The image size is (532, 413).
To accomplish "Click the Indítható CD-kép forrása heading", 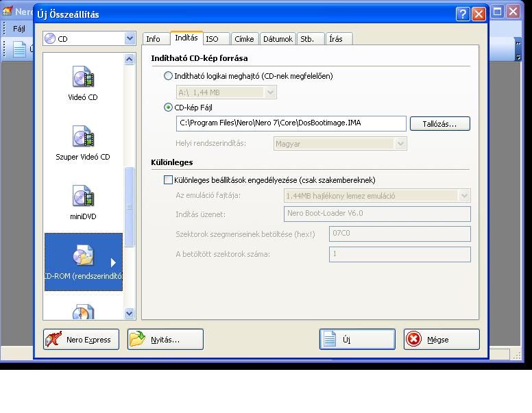I will 199,58.
